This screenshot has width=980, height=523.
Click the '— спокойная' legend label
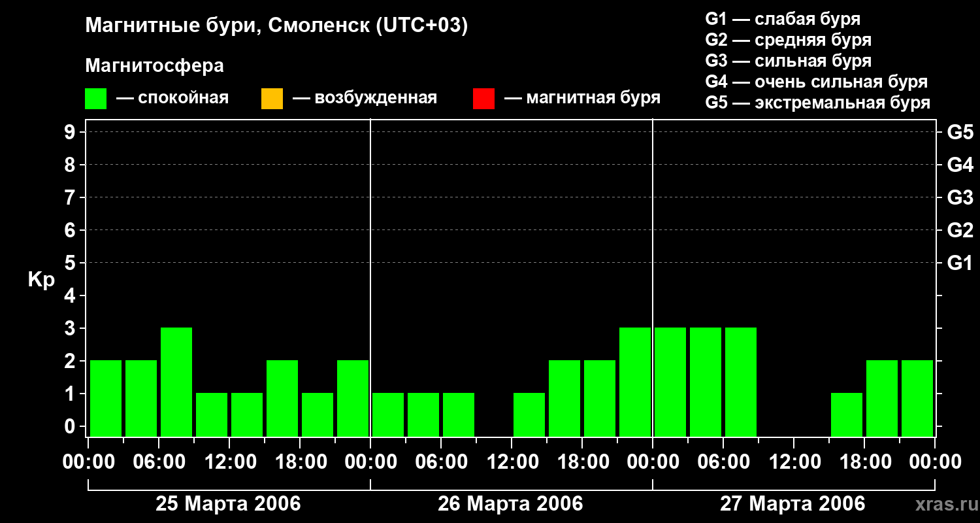tap(172, 99)
